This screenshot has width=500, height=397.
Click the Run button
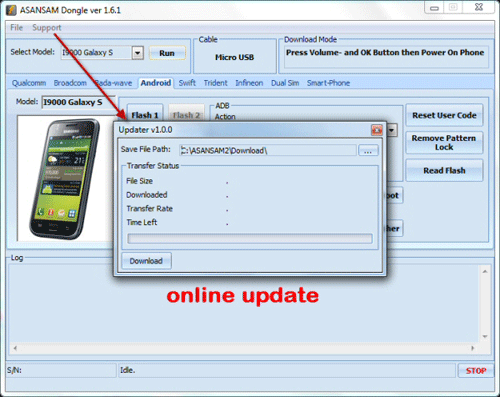click(167, 53)
